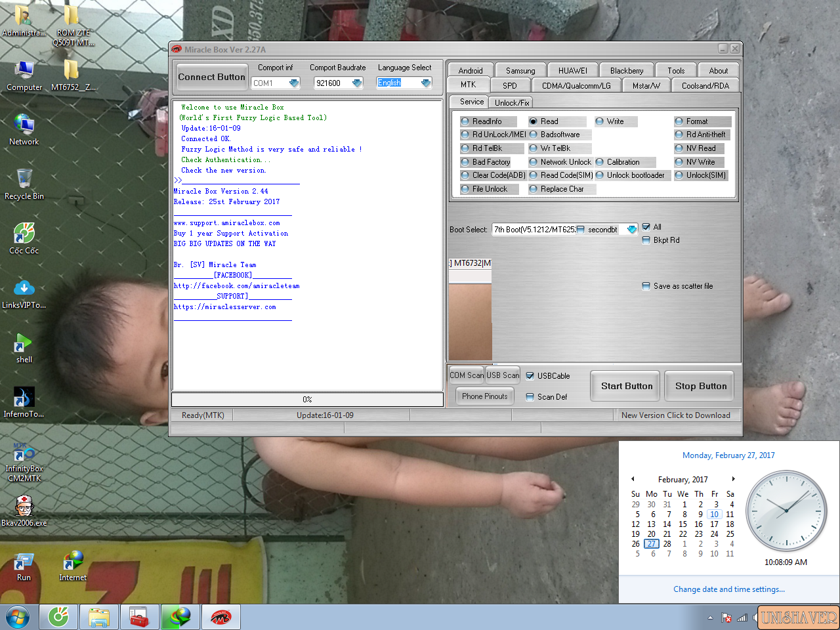The height and width of the screenshot is (630, 840).
Task: Open the Baudrate 921600 dropdown
Action: pyautogui.click(x=357, y=83)
